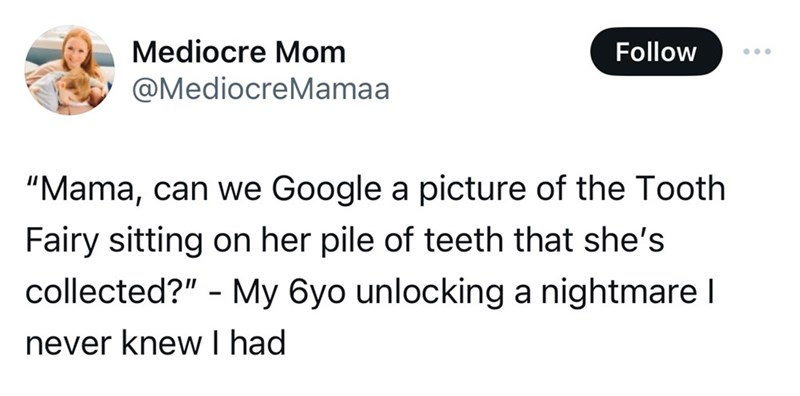Click the opening word "Mama," of the tweet
The height and width of the screenshot is (396, 800).
tap(87, 189)
